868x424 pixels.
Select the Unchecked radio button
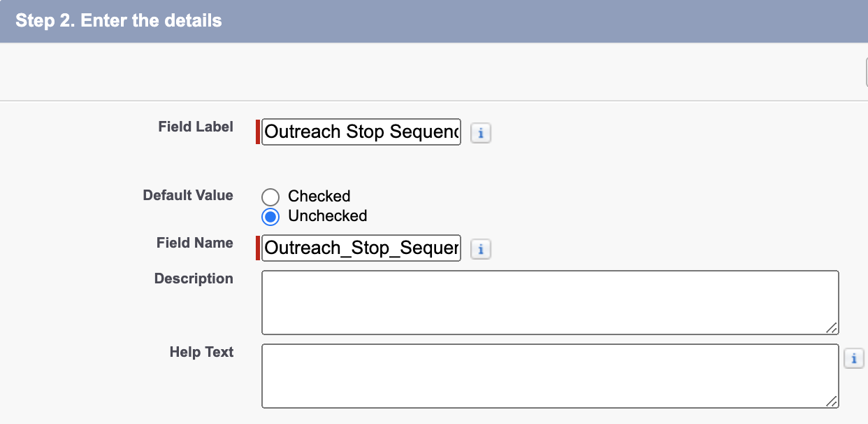click(x=270, y=216)
